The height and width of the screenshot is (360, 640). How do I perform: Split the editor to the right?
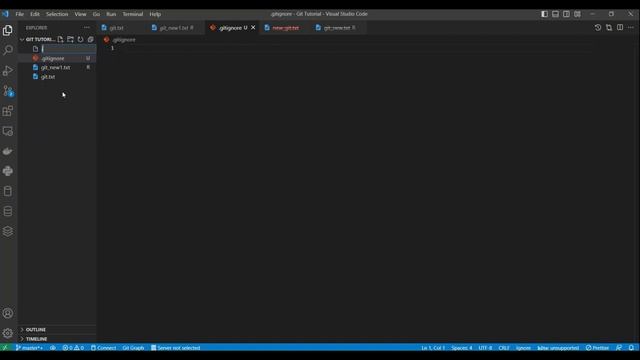(620, 27)
